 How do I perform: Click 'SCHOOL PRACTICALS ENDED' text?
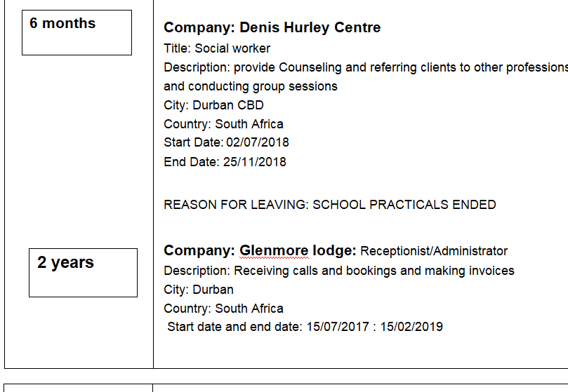coord(404,205)
